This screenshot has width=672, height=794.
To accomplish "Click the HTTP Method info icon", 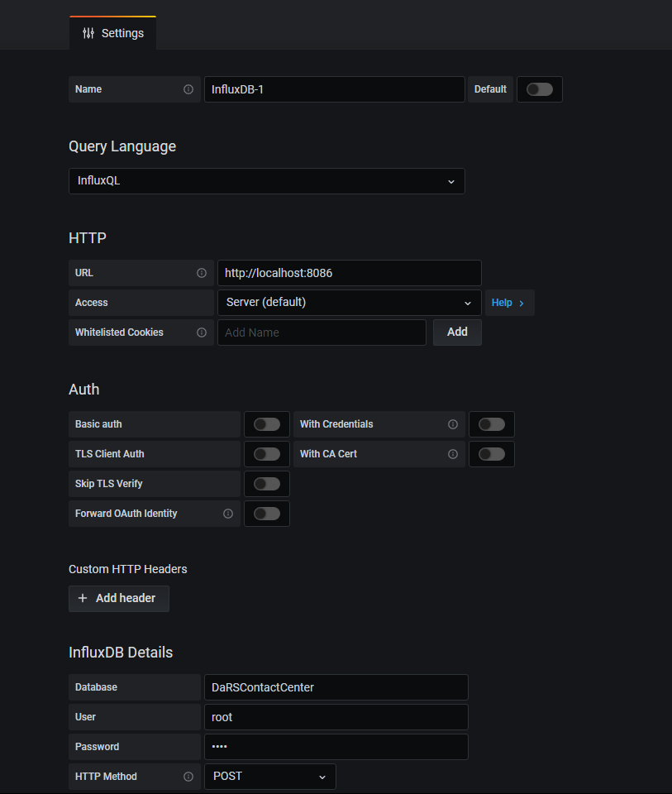I will point(188,777).
